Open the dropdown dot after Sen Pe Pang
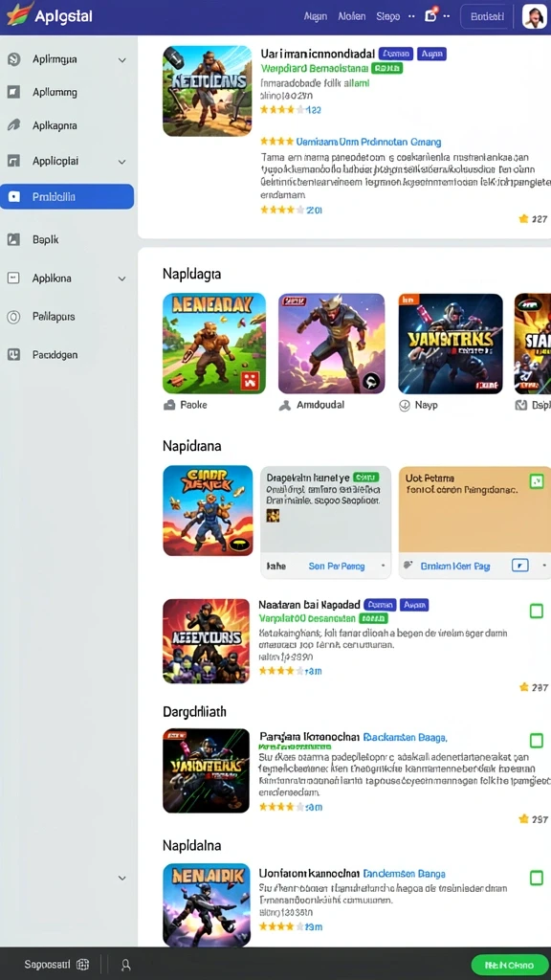Viewport: 551px width, 980px height. click(x=382, y=566)
